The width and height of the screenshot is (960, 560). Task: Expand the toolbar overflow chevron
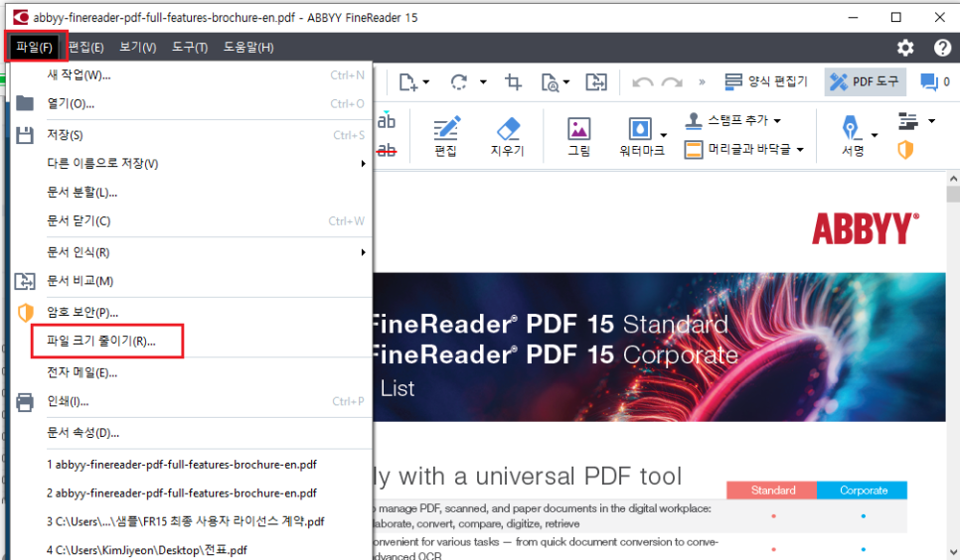[x=702, y=81]
